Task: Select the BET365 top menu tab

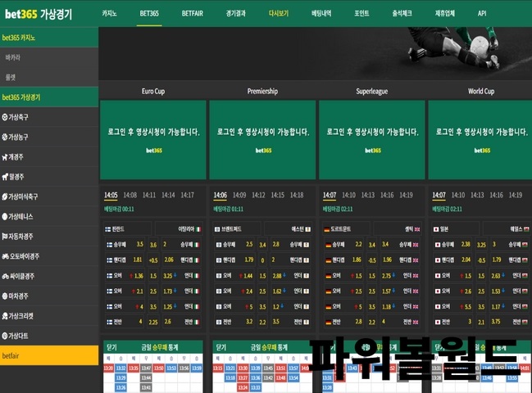Action: coord(149,14)
